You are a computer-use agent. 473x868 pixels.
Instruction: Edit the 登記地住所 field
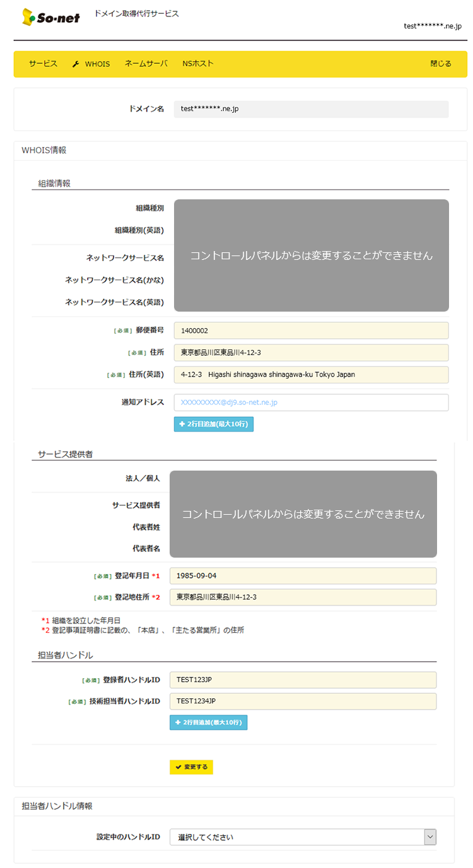pos(303,597)
